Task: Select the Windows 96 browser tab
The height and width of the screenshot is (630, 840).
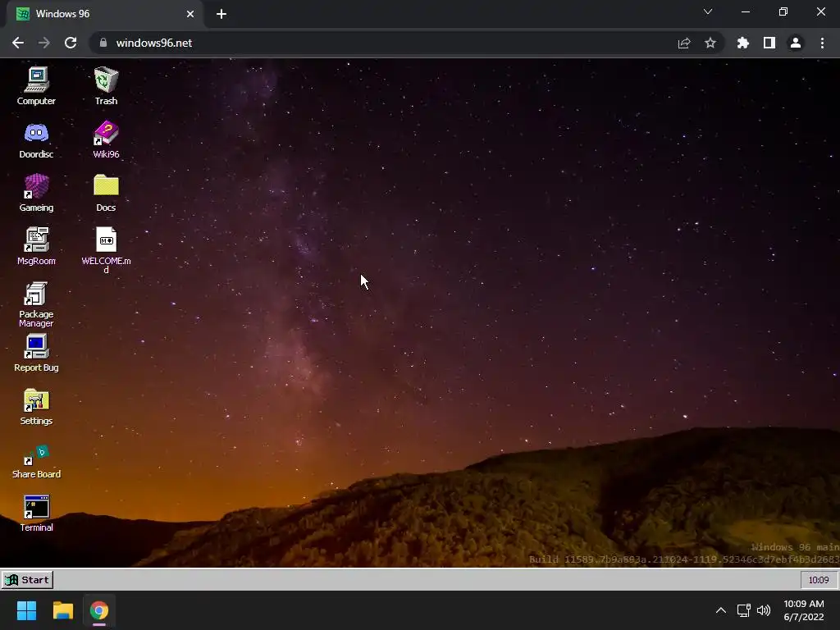Action: [104, 14]
